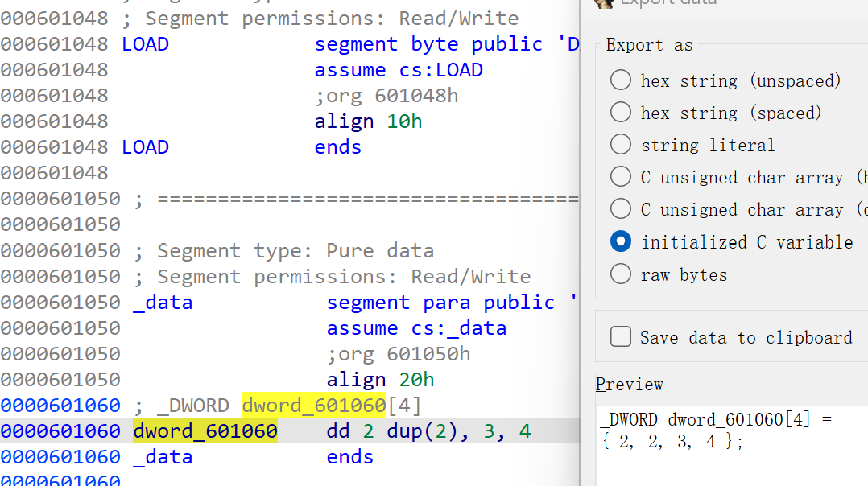Click the 'align 10h' directive
The height and width of the screenshot is (486, 868).
(x=368, y=121)
